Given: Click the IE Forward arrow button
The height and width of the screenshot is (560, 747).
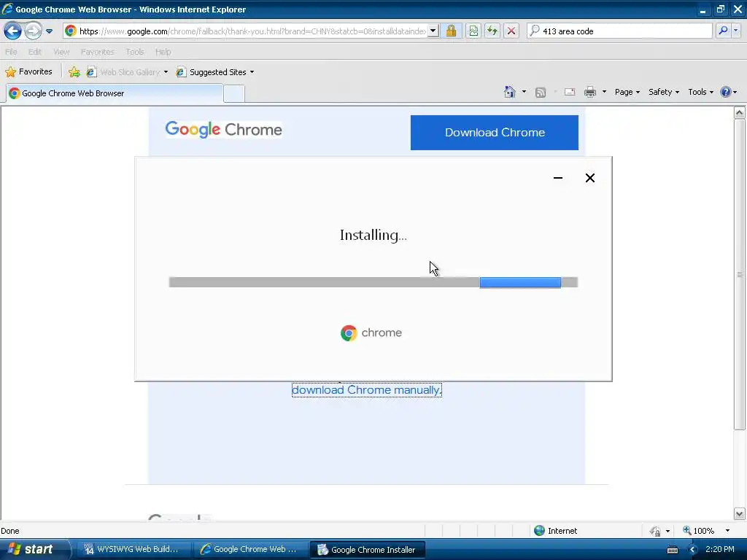Looking at the screenshot, I should pos(33,31).
